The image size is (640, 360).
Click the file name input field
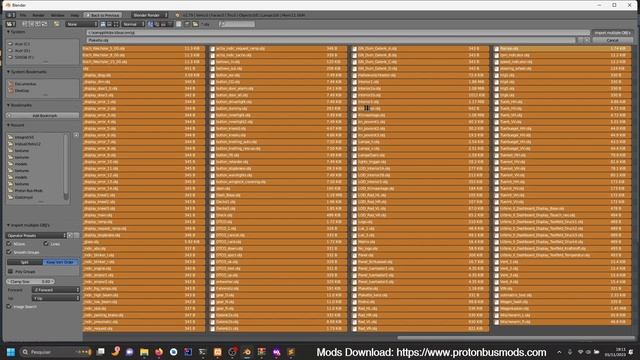coord(331,40)
